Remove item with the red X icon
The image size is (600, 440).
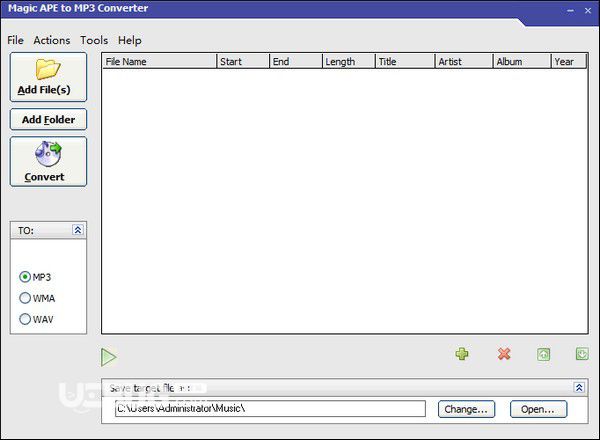click(x=504, y=354)
